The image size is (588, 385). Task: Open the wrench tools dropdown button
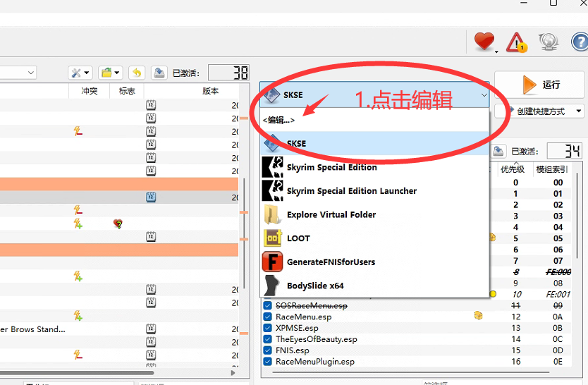[x=80, y=73]
